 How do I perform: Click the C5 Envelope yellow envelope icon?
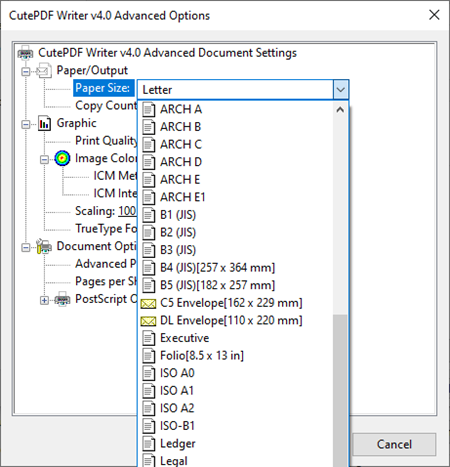(148, 304)
